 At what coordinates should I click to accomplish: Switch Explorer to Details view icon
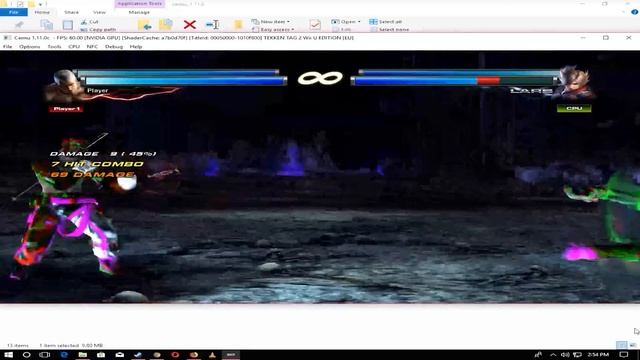click(621, 345)
